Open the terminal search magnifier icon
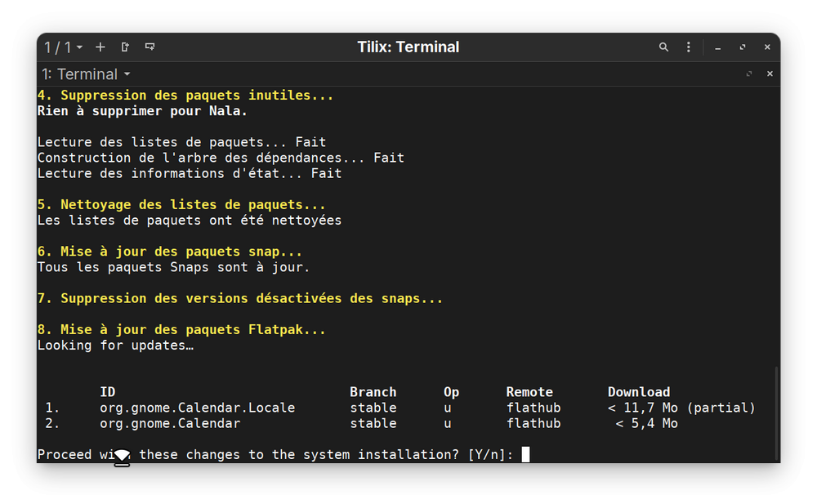 tap(663, 47)
